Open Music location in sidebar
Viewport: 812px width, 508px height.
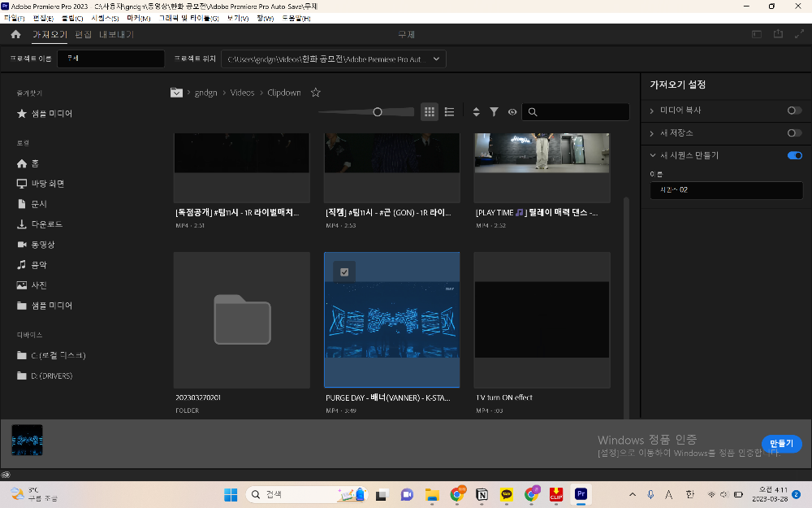pyautogui.click(x=32, y=264)
